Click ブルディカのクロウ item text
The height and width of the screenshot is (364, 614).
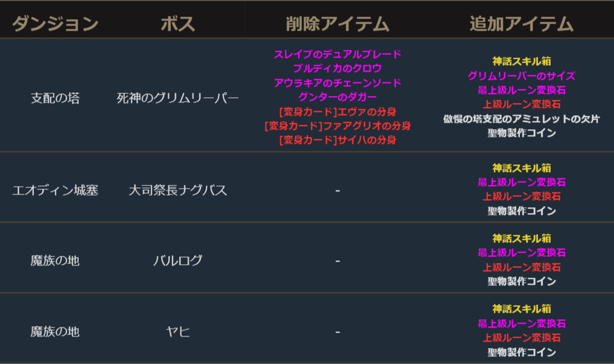coord(337,68)
